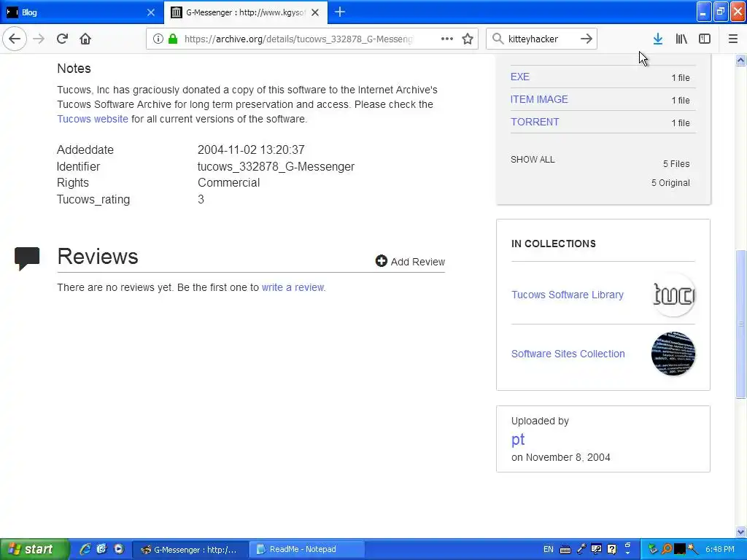Image resolution: width=747 pixels, height=560 pixels.
Task: Click the Rights value Commercial
Action: pyautogui.click(x=228, y=183)
